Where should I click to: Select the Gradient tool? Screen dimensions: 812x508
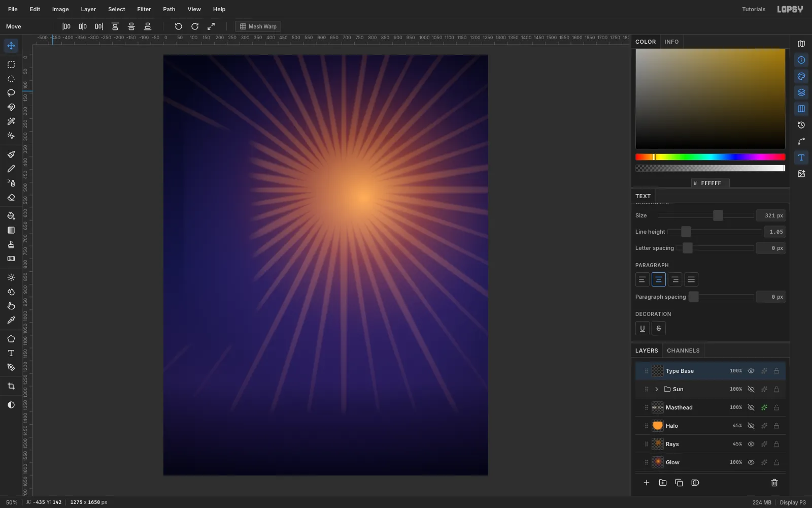click(x=11, y=230)
